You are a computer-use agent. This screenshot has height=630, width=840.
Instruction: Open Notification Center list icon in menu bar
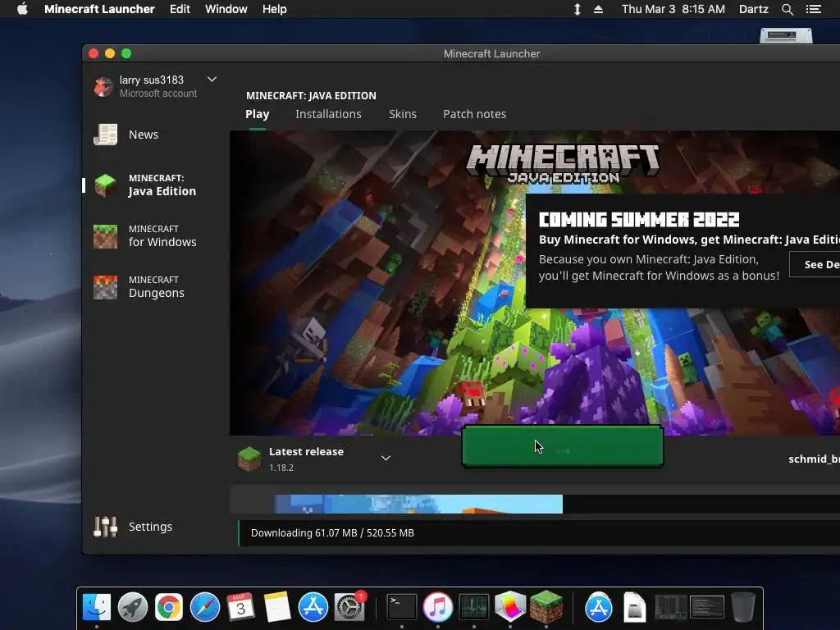click(x=813, y=9)
